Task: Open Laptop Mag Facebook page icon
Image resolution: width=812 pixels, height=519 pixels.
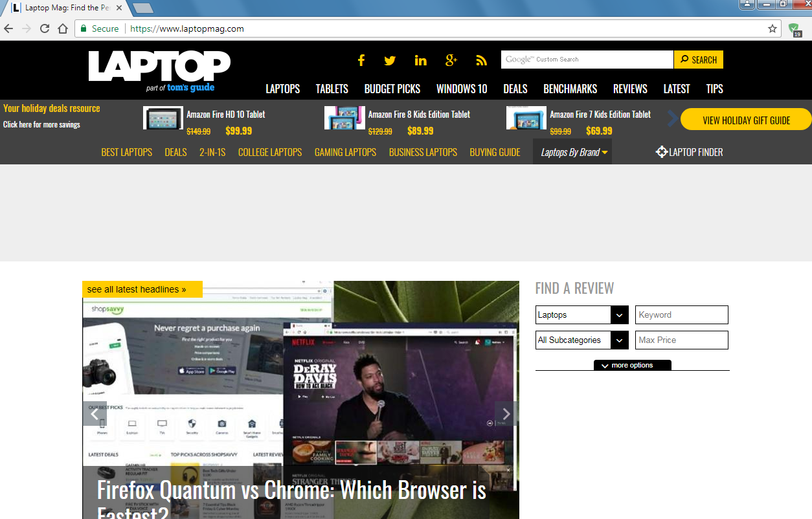Action: pos(361,60)
